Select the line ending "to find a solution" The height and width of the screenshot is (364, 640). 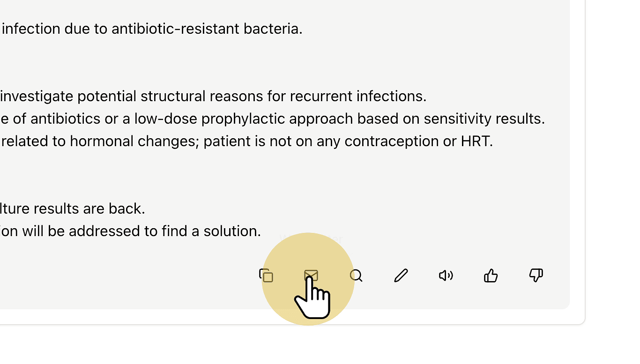[x=130, y=231]
